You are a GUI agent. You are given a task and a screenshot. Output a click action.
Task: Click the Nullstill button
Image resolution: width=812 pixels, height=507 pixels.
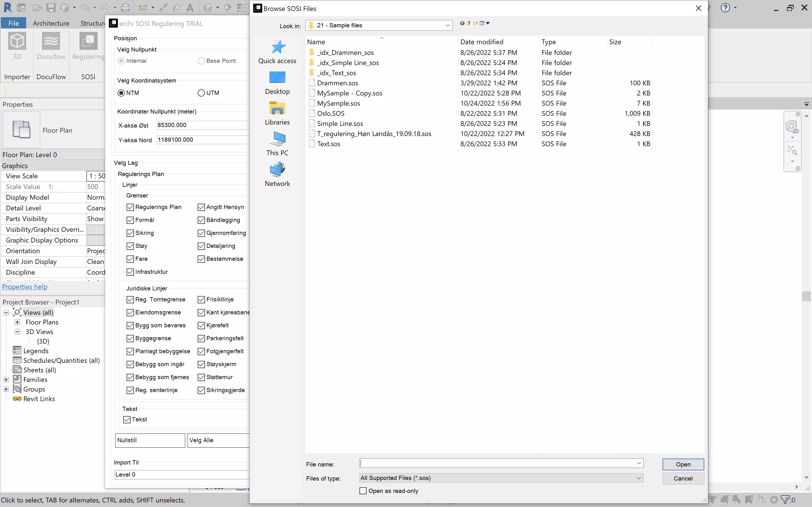pyautogui.click(x=150, y=440)
